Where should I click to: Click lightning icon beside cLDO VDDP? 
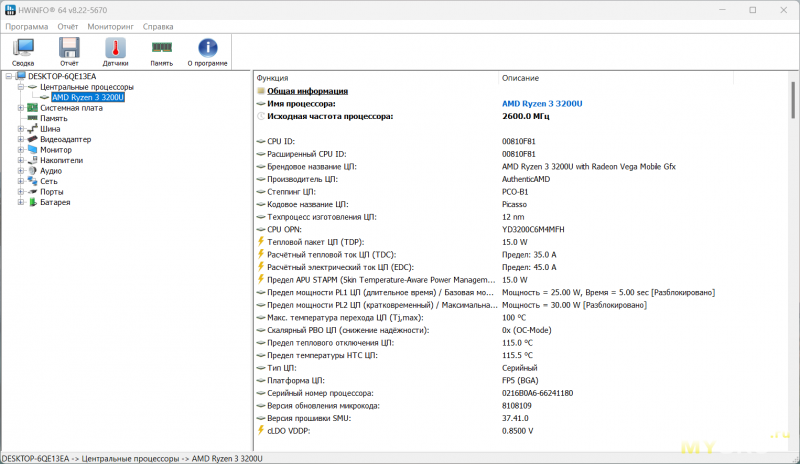point(261,430)
